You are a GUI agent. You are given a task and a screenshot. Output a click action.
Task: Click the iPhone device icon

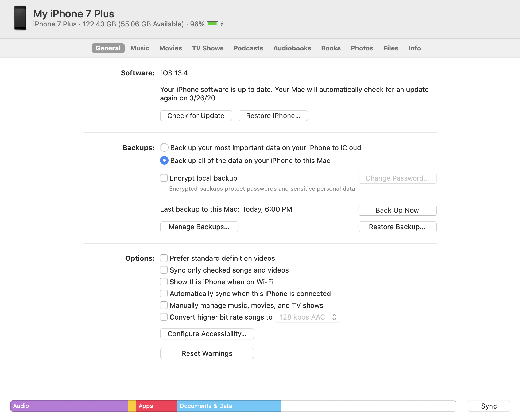(20, 18)
